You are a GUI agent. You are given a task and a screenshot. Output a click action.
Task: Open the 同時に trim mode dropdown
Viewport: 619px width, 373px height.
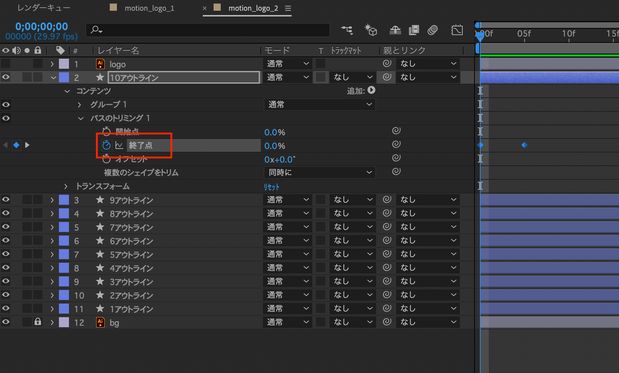[x=319, y=172]
